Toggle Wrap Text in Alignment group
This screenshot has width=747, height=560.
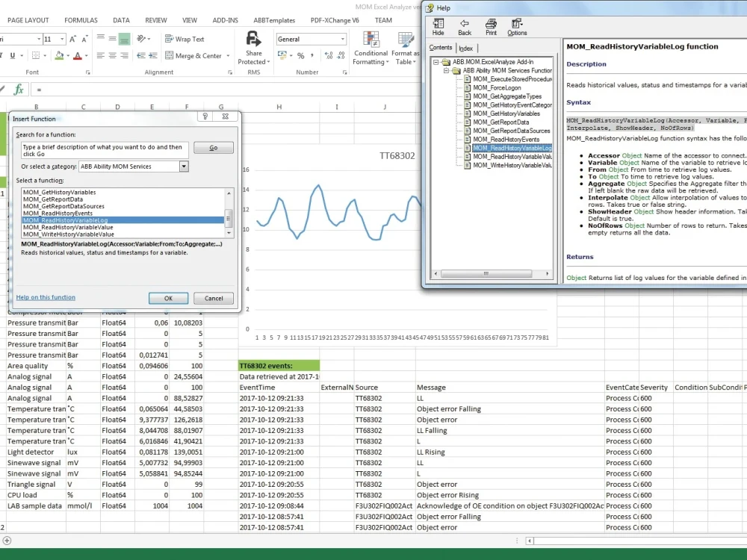pyautogui.click(x=185, y=39)
